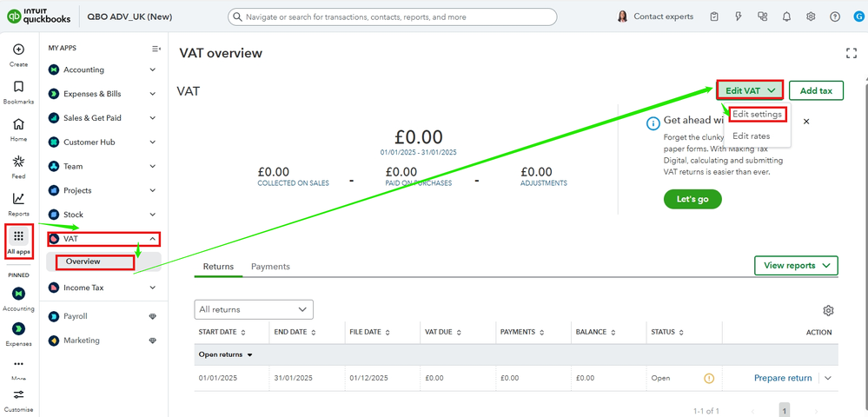Viewport: 868px width, 417px height.
Task: Click the notifications bell icon
Action: pyautogui.click(x=787, y=17)
